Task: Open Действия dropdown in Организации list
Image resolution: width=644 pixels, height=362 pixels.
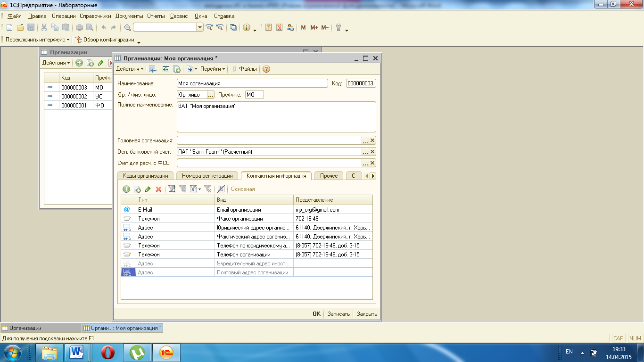Action: coord(56,63)
